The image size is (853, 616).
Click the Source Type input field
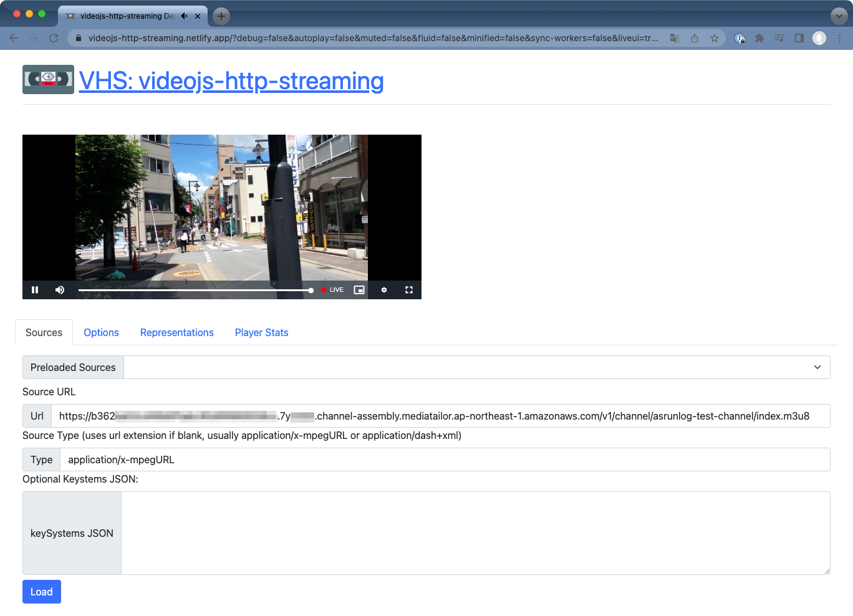pyautogui.click(x=445, y=460)
